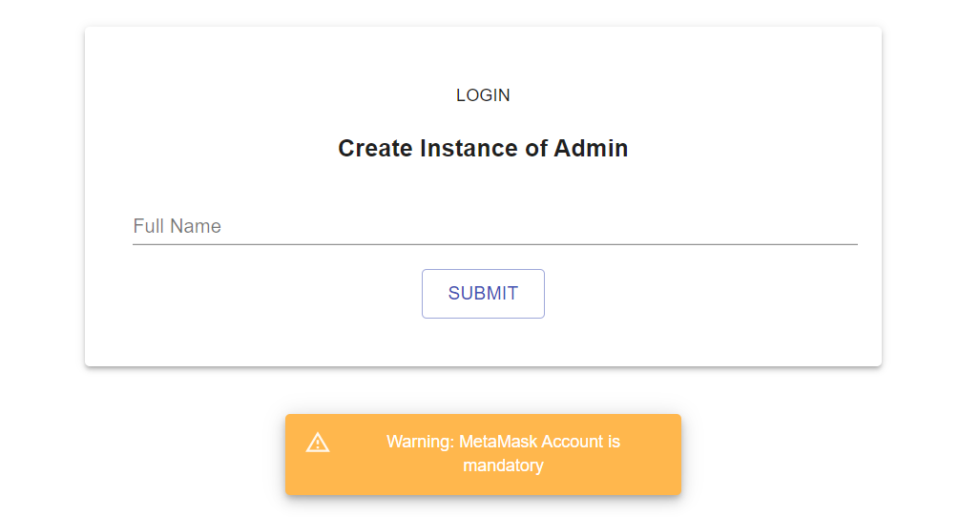980x517 pixels.
Task: Click the word Instance in the heading
Action: click(469, 148)
